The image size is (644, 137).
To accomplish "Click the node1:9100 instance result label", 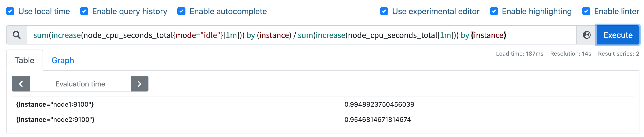I will point(55,104).
